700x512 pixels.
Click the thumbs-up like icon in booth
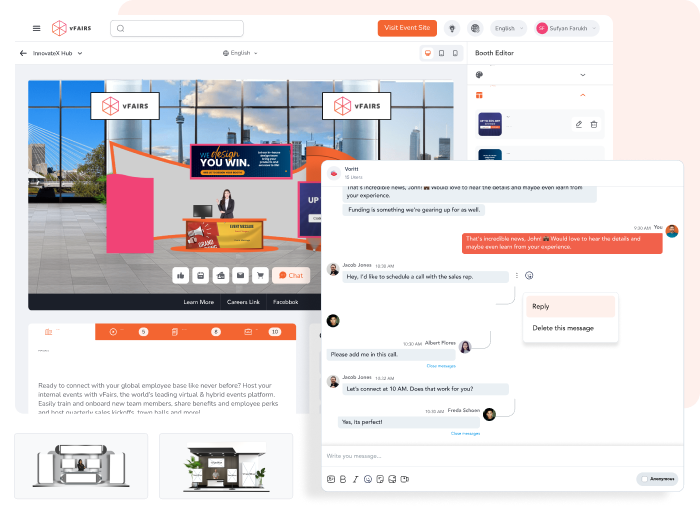click(180, 275)
